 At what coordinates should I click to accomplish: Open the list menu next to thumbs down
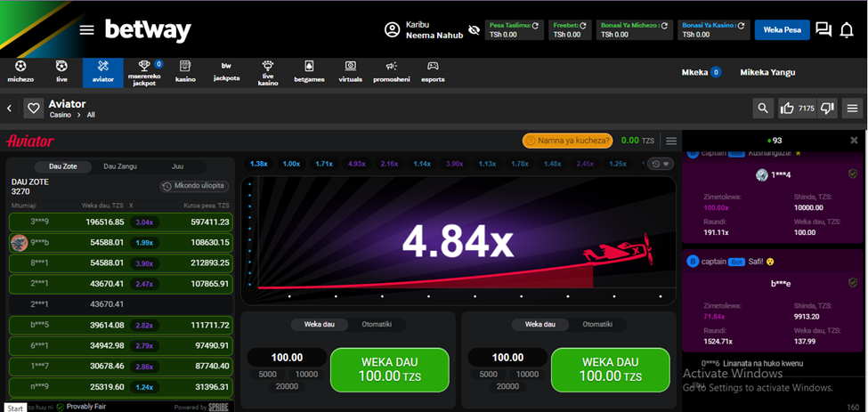(x=852, y=109)
